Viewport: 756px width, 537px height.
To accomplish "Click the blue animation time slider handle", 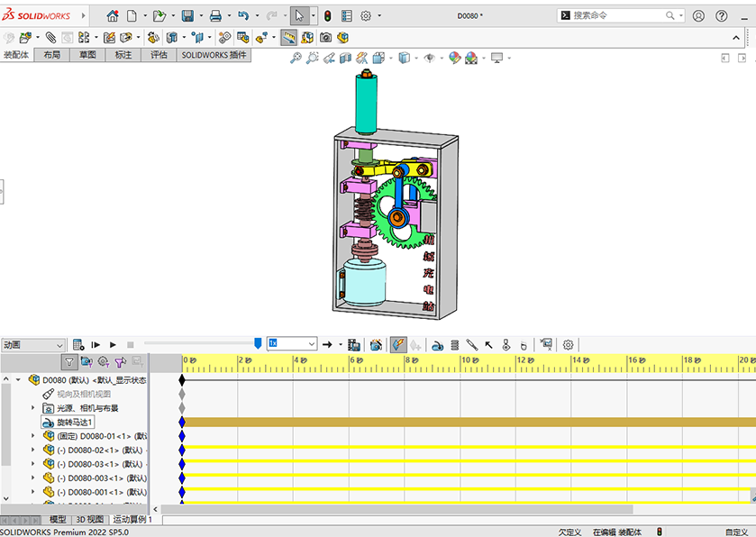I will 258,343.
